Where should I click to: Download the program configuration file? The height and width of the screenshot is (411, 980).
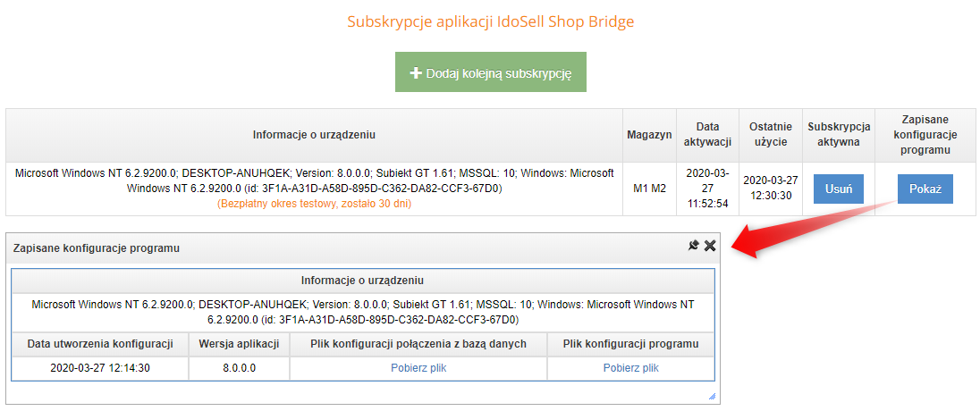(630, 368)
